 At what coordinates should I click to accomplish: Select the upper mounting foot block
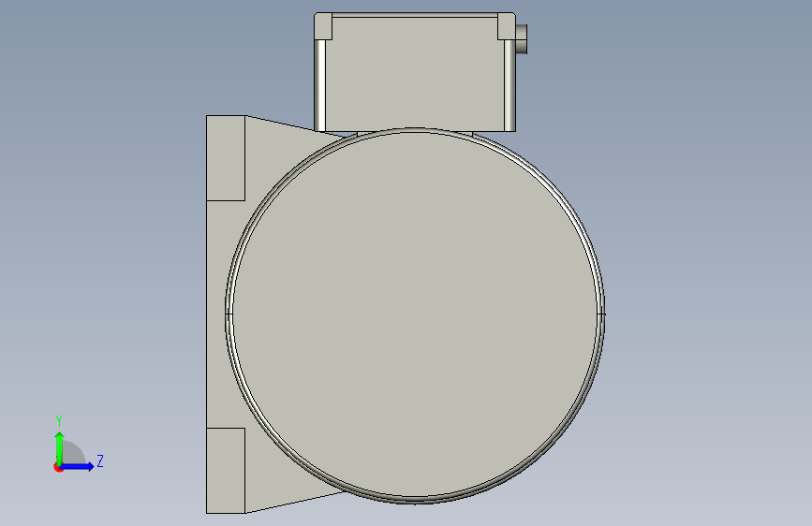226,158
